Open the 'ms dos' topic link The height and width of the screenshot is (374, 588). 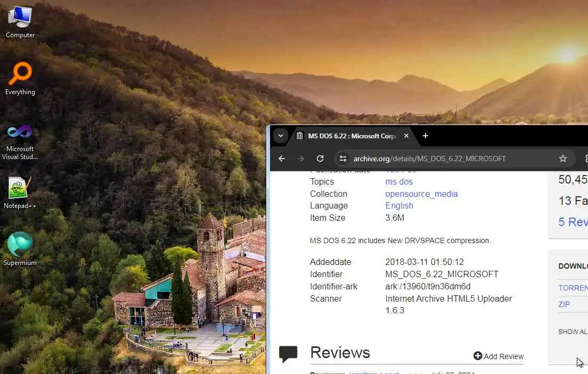[398, 182]
